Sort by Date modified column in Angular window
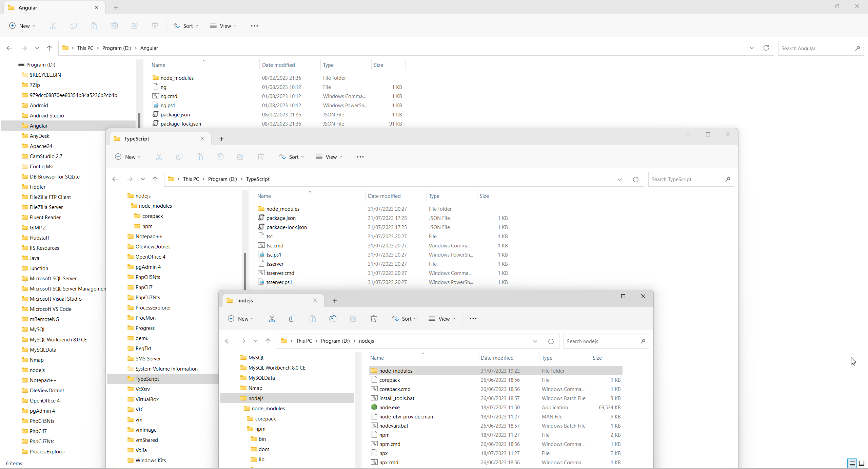 278,65
